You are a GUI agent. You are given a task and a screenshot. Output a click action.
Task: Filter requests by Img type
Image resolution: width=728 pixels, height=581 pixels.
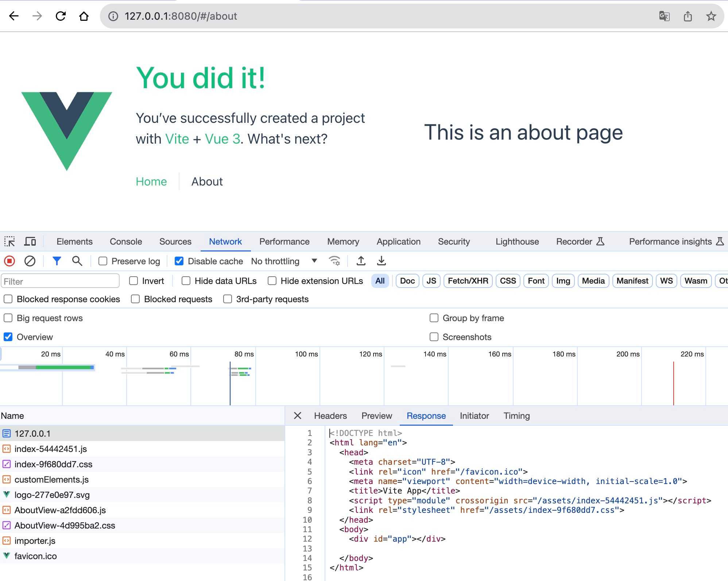click(x=563, y=281)
